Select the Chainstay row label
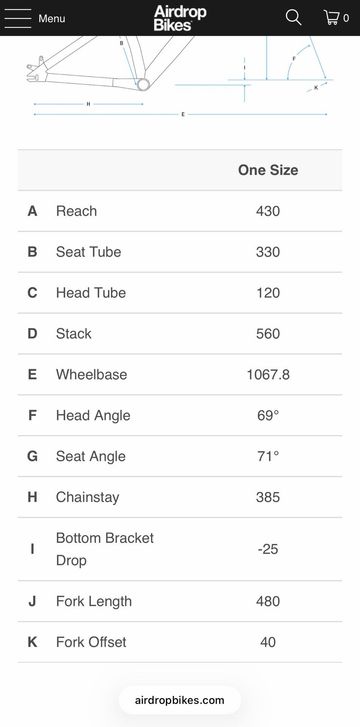360x727 pixels. click(88, 497)
